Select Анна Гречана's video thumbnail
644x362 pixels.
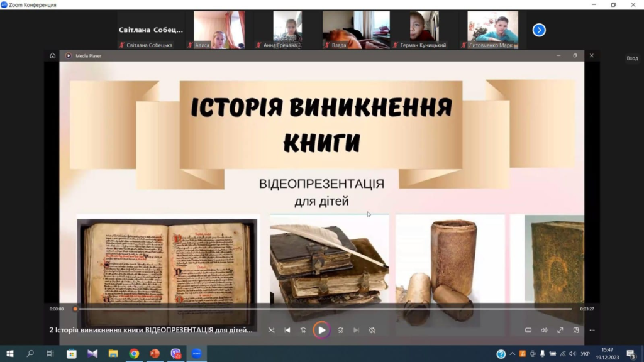tap(287, 30)
